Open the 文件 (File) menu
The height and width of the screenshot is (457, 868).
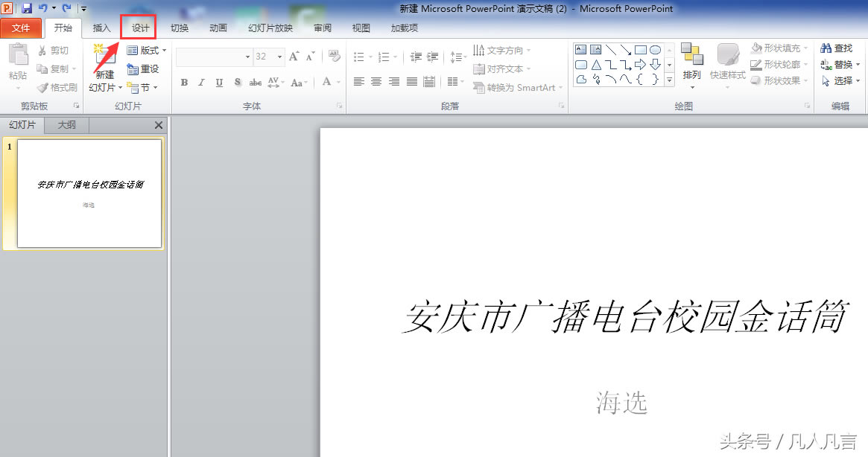[x=21, y=28]
